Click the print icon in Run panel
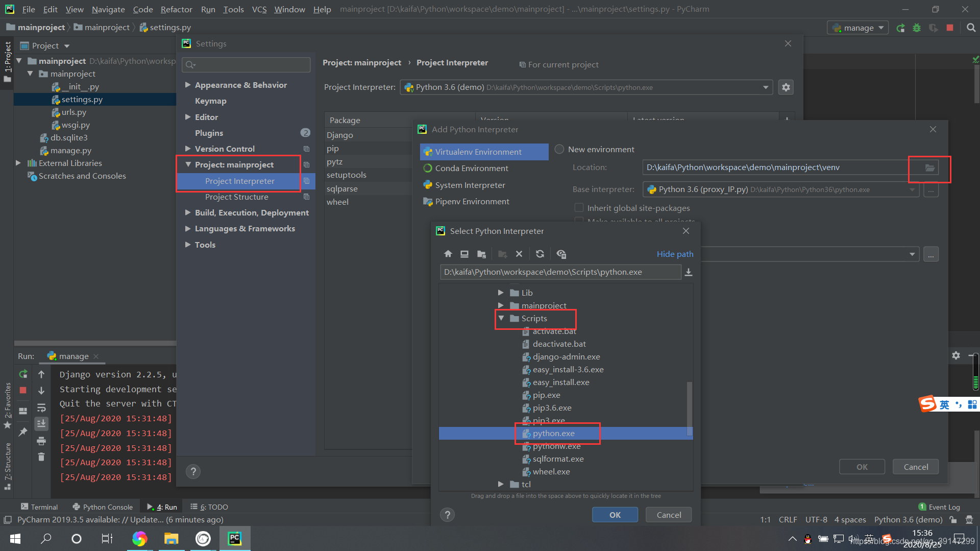Viewport: 980px width, 551px height. pos(41,441)
